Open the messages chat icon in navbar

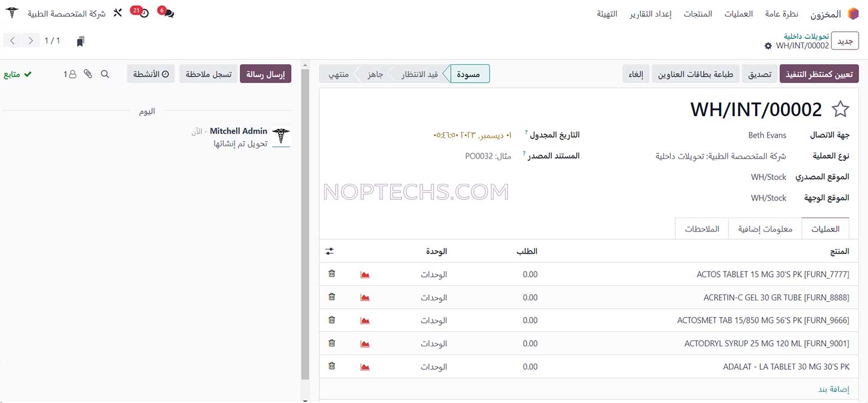pyautogui.click(x=169, y=14)
